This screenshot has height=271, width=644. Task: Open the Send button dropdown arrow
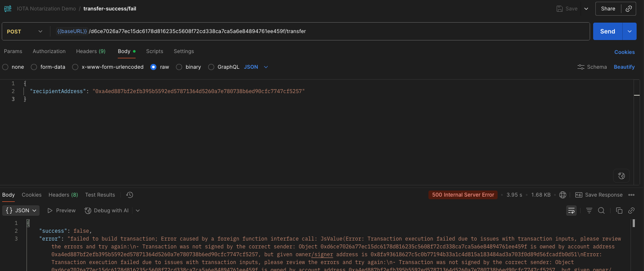click(629, 31)
